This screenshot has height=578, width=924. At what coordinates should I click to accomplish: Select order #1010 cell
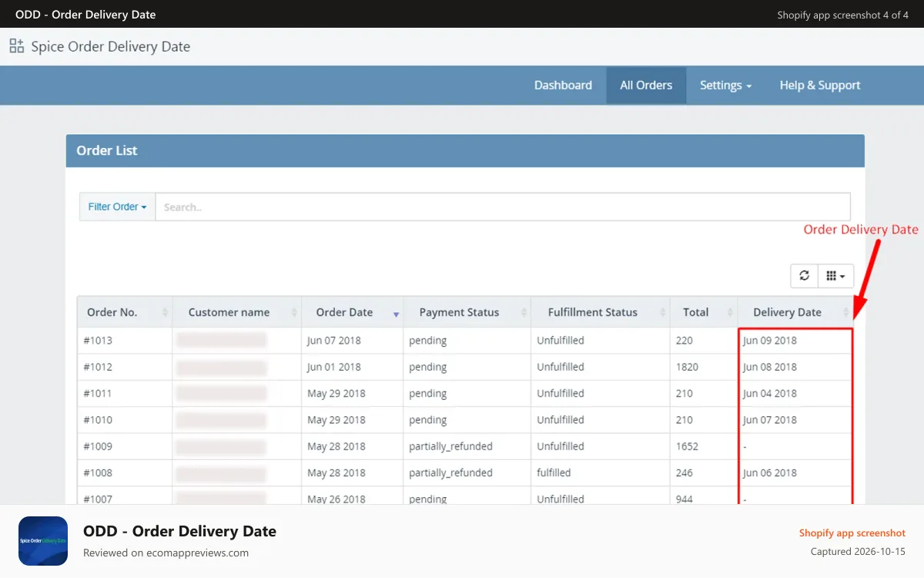point(125,420)
